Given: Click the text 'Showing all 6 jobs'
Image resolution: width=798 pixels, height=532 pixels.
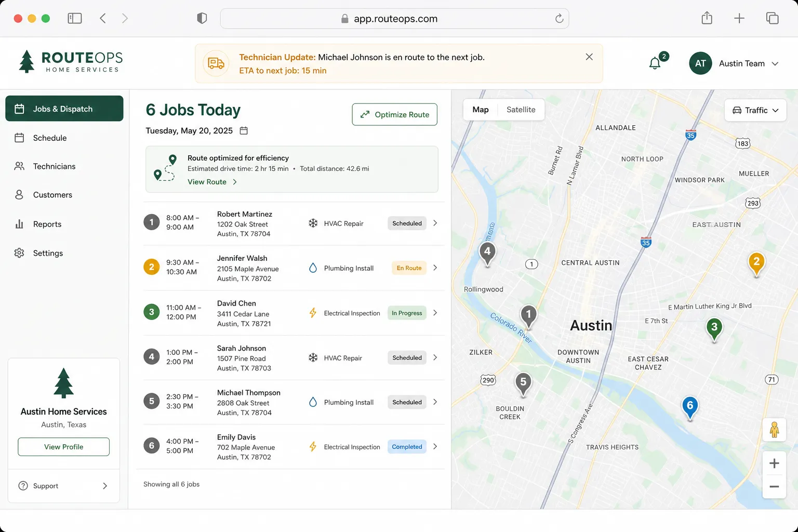Looking at the screenshot, I should coord(171,484).
